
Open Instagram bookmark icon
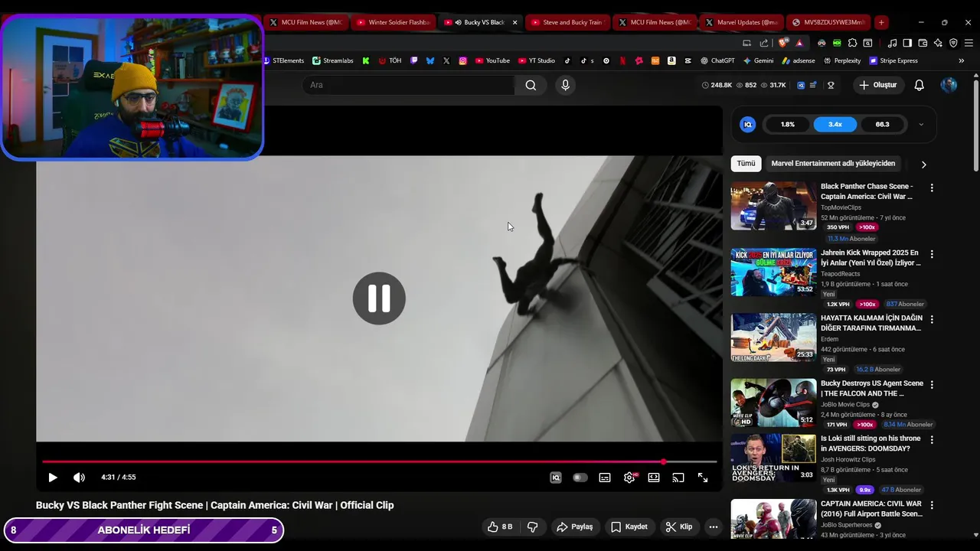463,60
